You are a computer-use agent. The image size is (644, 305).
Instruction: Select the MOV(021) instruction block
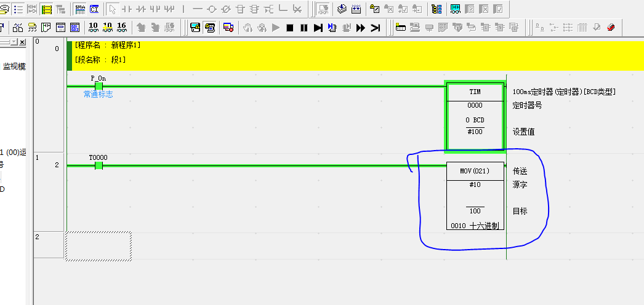pos(475,196)
